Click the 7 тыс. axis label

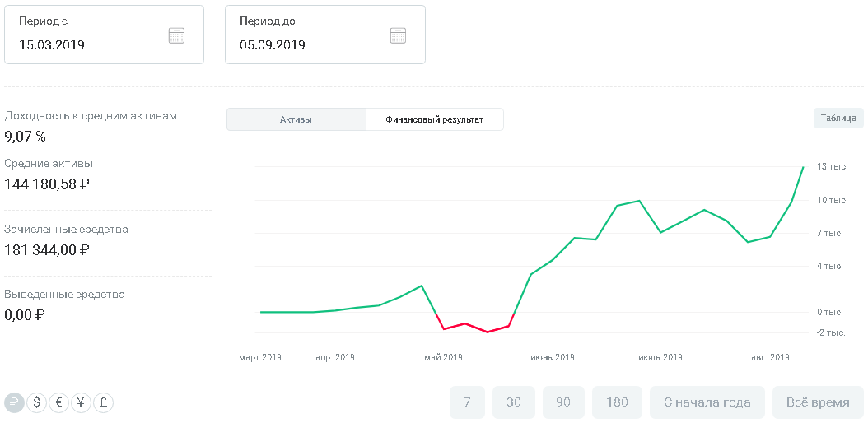830,234
